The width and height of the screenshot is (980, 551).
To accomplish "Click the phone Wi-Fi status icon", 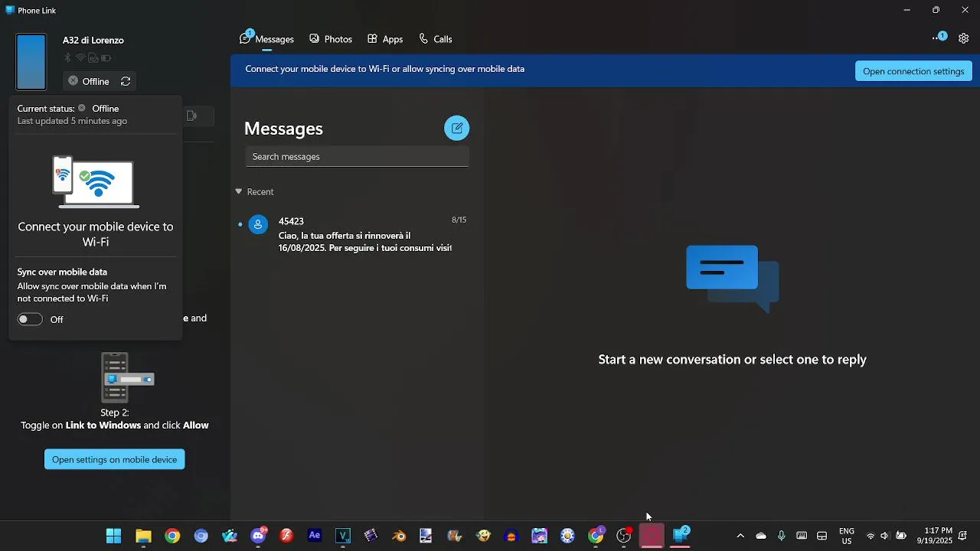I will pyautogui.click(x=80, y=58).
